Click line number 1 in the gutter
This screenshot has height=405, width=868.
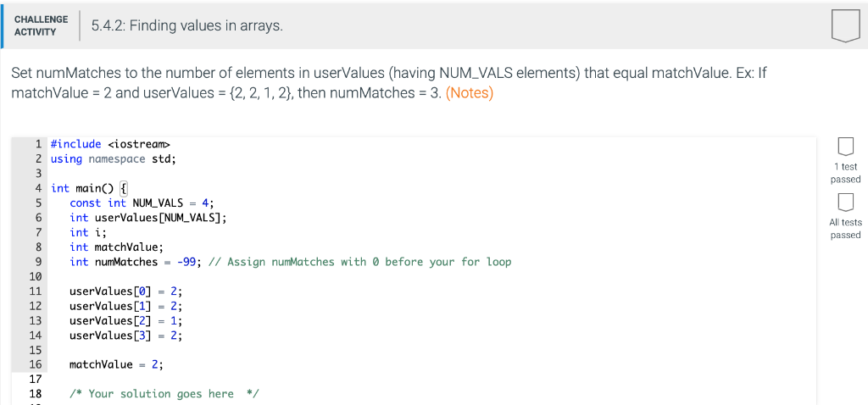tap(39, 144)
